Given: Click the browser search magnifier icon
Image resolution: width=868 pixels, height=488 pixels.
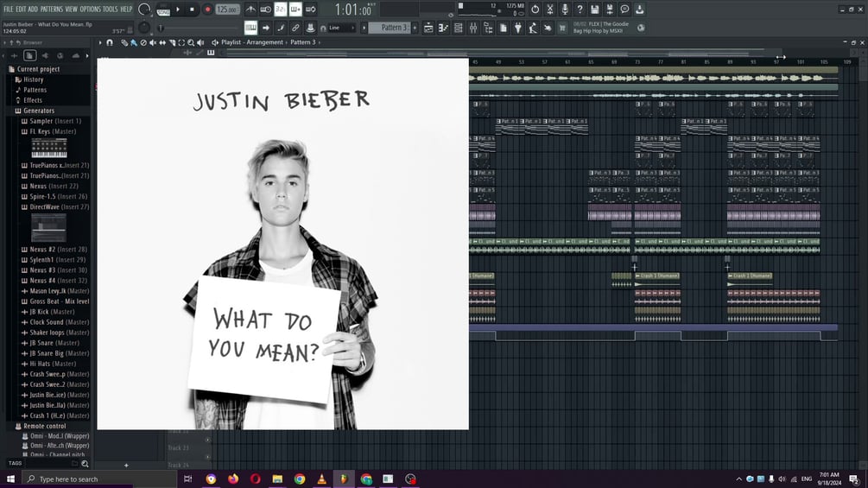Looking at the screenshot, I should tap(85, 464).
